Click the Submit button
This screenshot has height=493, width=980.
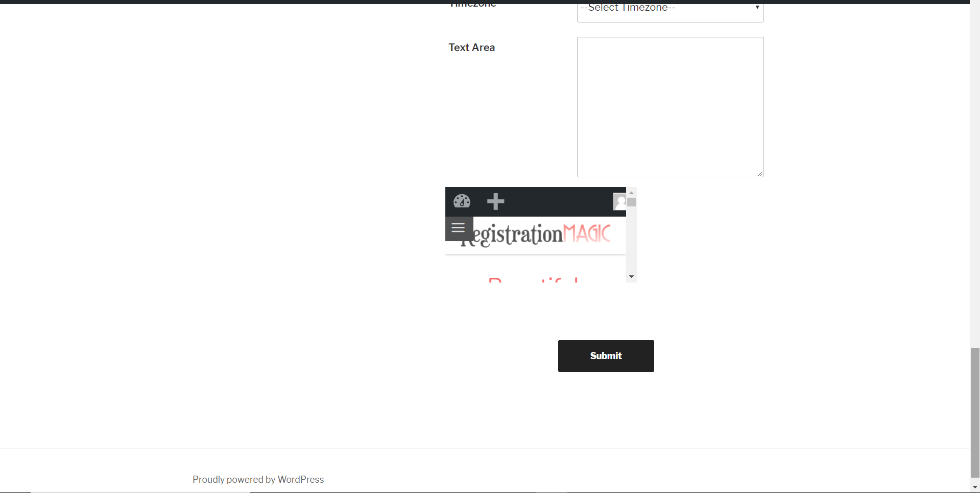(606, 356)
